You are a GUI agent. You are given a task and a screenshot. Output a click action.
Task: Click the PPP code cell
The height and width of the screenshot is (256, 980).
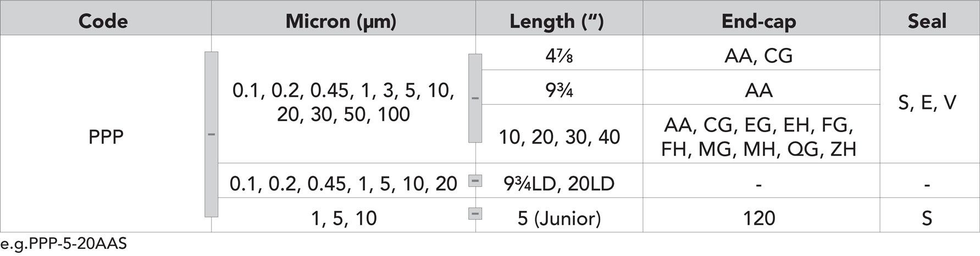point(106,138)
